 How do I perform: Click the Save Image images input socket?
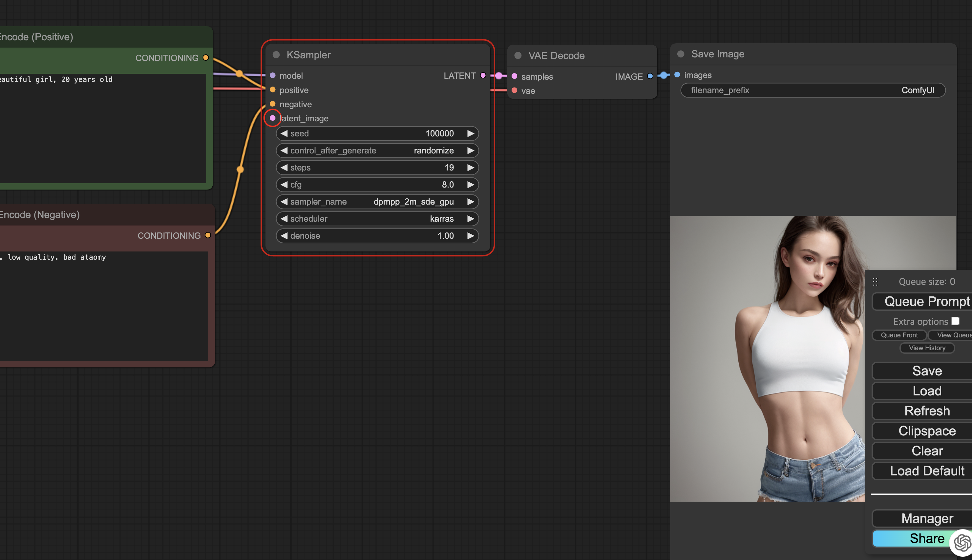click(x=677, y=75)
